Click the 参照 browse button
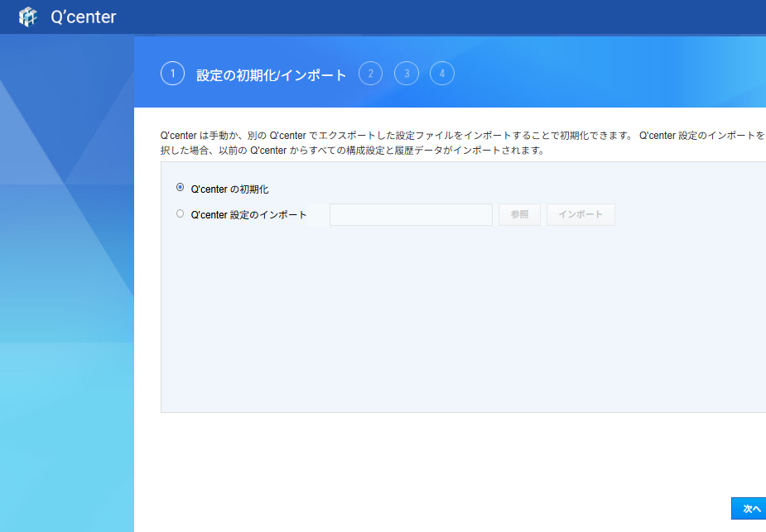The height and width of the screenshot is (532, 766). pyautogui.click(x=519, y=215)
